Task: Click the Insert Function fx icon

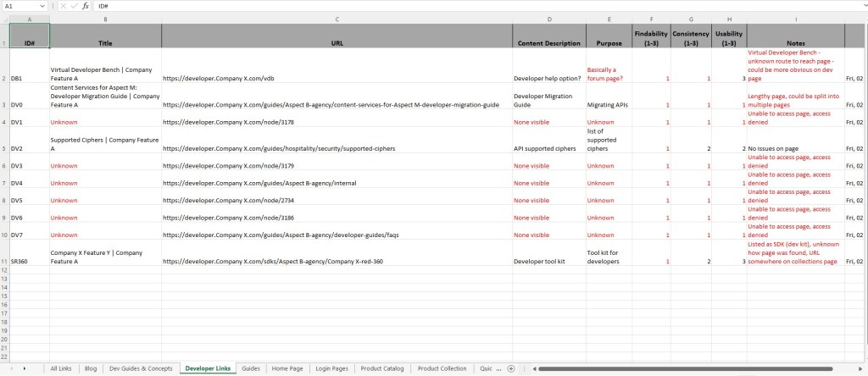Action: [86, 5]
